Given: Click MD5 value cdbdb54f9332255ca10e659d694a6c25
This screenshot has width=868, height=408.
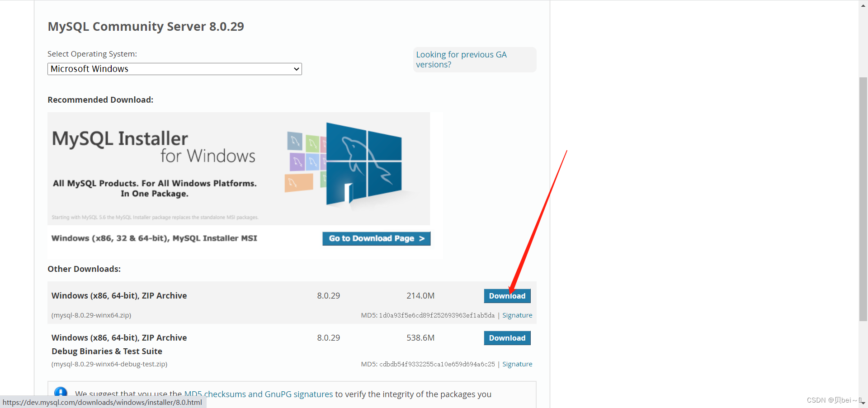Looking at the screenshot, I should coord(437,364).
